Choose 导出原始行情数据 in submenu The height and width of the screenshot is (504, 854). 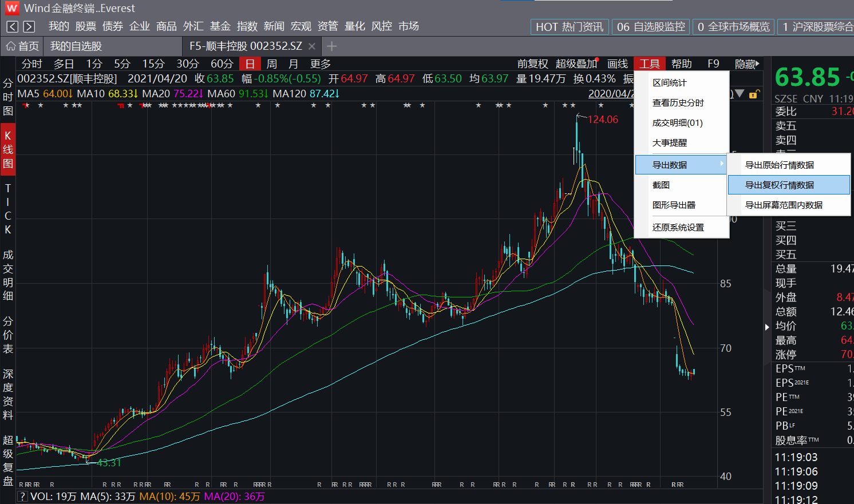(789, 165)
